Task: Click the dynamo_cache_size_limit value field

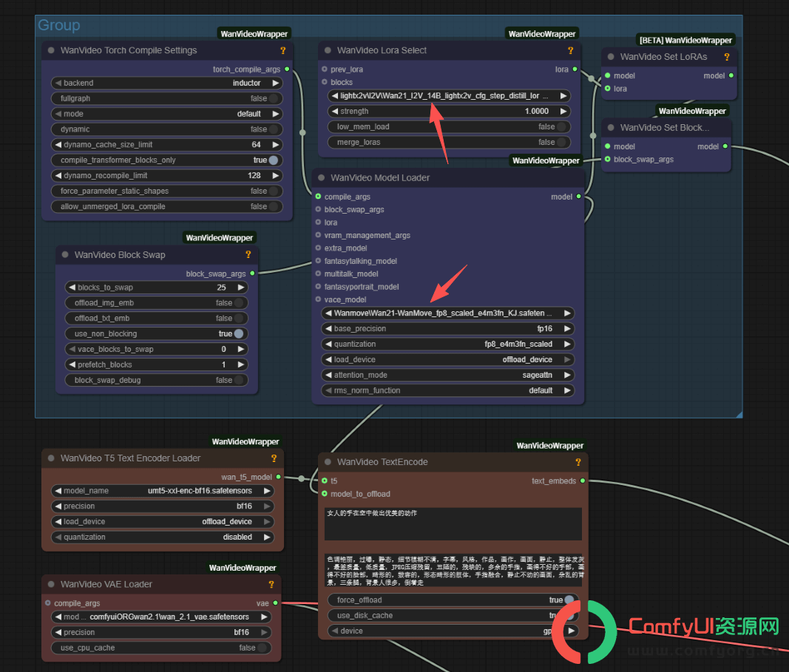Action: pos(167,144)
